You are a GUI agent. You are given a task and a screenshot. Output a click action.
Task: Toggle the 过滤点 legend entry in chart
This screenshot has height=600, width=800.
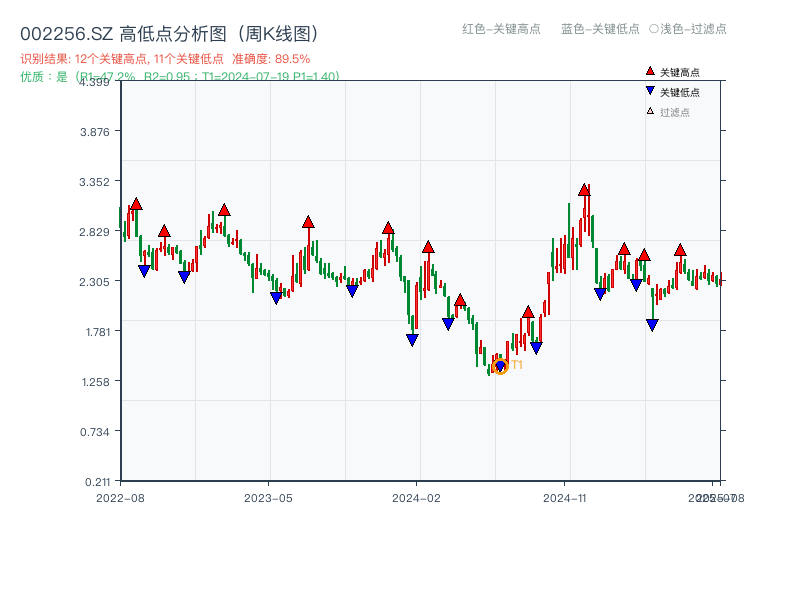[668, 112]
